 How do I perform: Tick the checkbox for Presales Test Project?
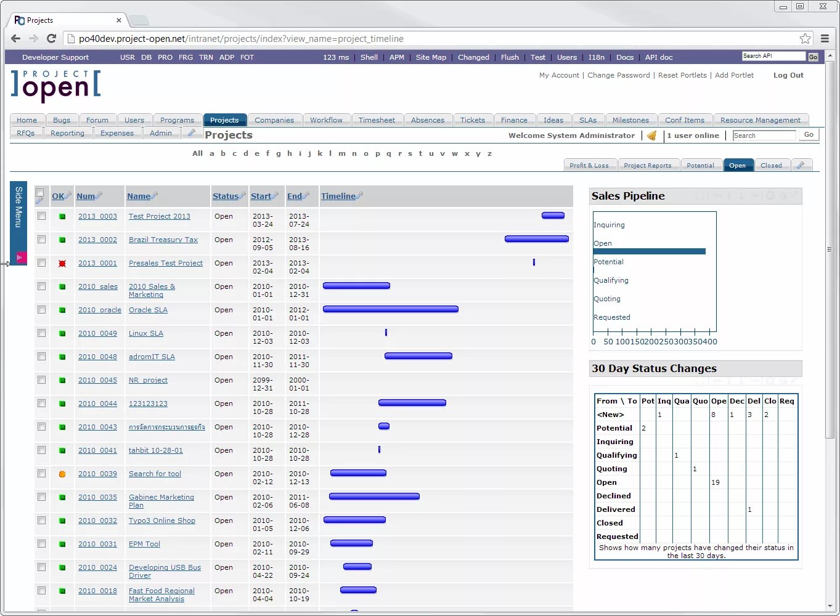[x=41, y=263]
